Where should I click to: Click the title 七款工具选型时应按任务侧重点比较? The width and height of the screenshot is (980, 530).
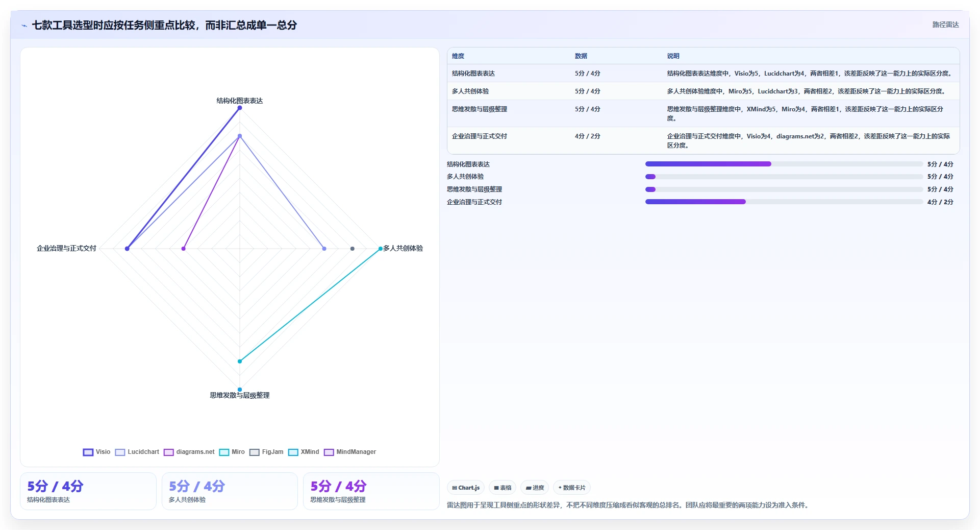click(x=164, y=25)
